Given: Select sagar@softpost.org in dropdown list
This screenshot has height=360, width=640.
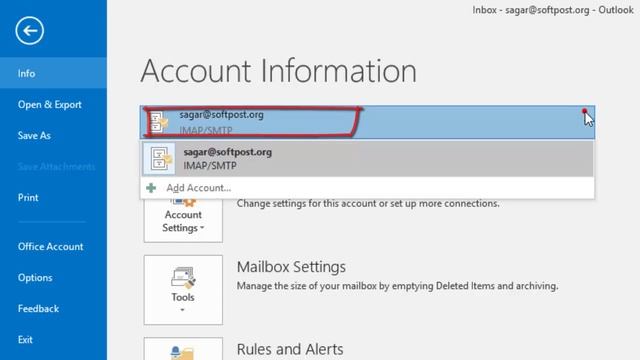Looking at the screenshot, I should point(367,159).
